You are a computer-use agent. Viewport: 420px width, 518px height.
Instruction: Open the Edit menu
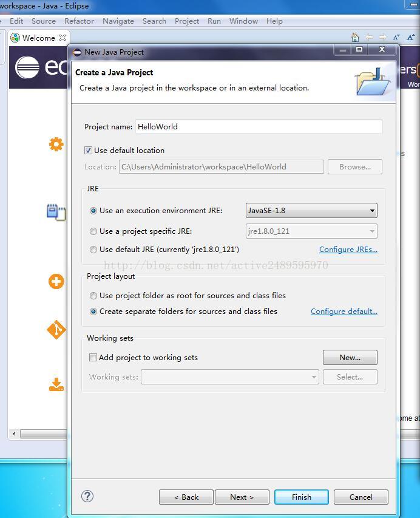pos(16,21)
